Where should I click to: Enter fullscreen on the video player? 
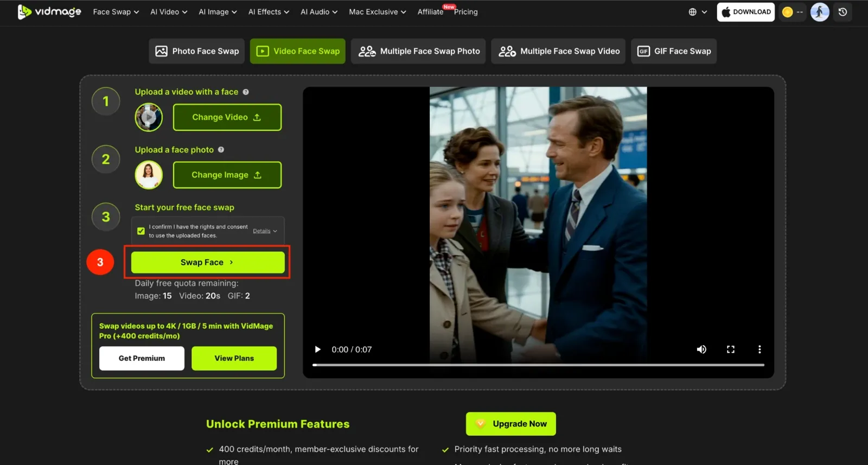pyautogui.click(x=731, y=349)
